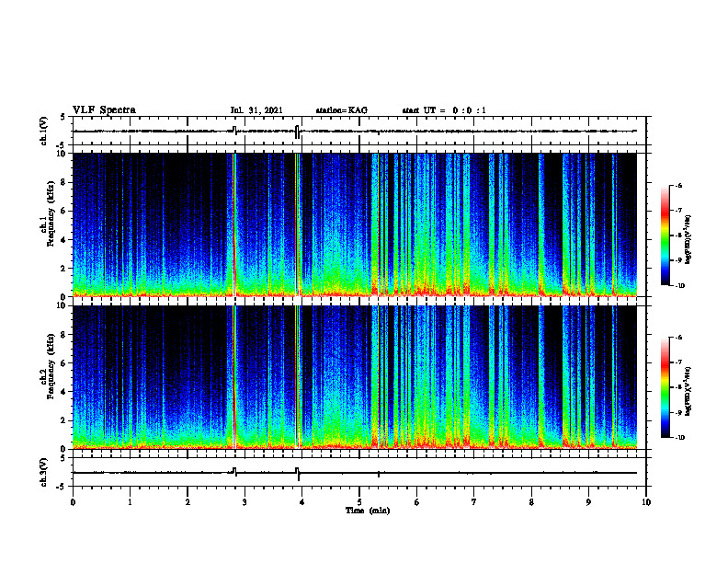Image resolution: width=728 pixels, height=563 pixels.
Task: Click the -10 label on ch.2 colorbar
Action: click(679, 438)
